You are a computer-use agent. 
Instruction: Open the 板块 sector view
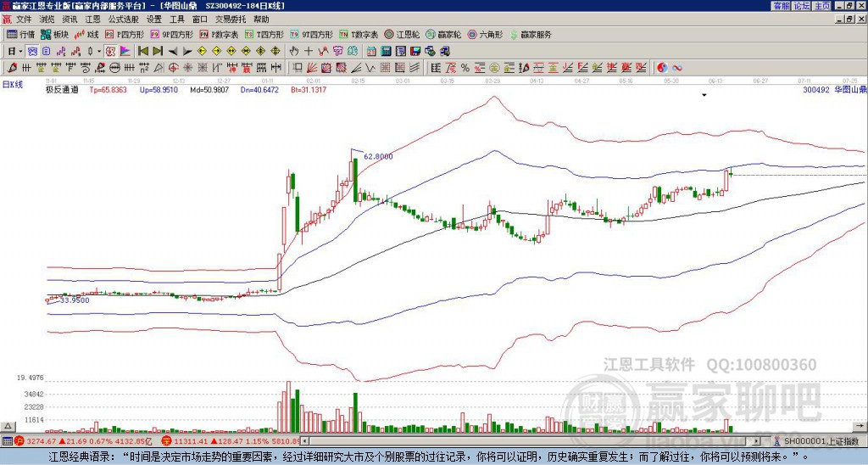pyautogui.click(x=54, y=34)
